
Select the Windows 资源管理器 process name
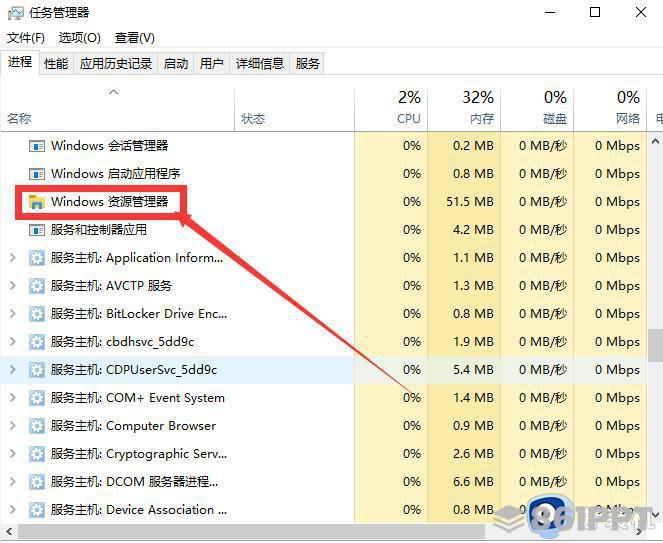point(110,202)
